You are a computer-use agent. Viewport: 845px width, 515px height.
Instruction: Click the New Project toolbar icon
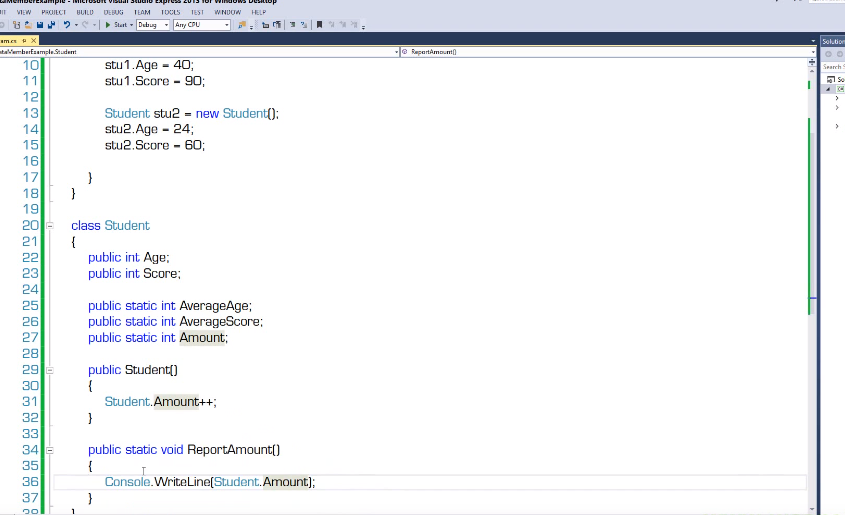point(16,25)
